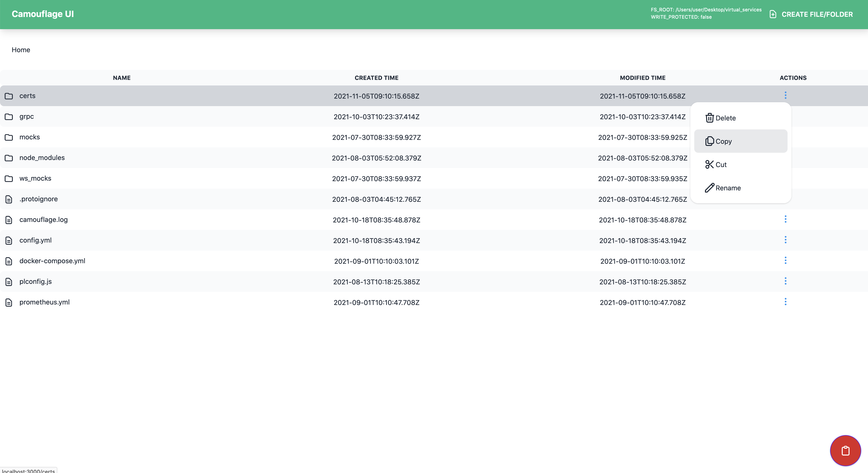Click the plconfig.js file icon

point(9,282)
